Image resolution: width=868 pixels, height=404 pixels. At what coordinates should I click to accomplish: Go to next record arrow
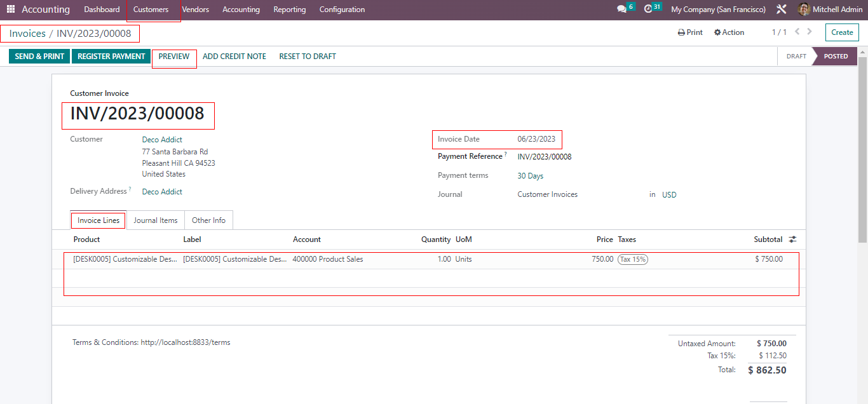tap(810, 31)
